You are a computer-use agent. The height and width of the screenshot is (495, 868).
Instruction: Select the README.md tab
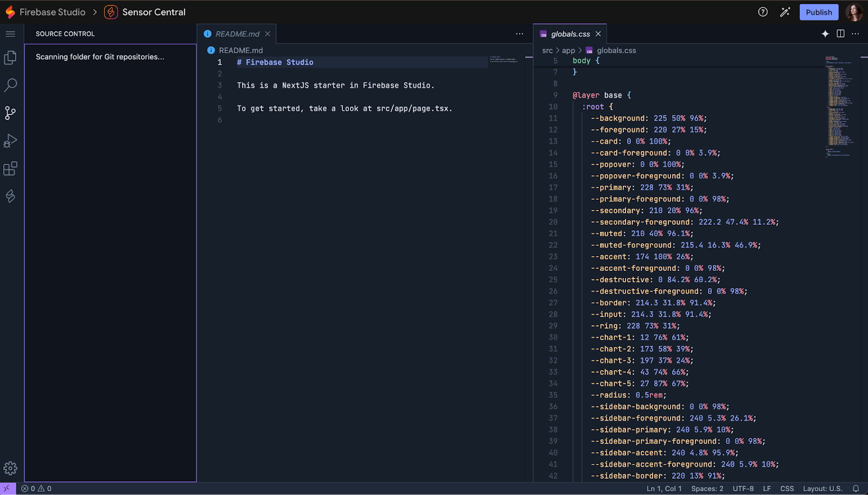click(x=237, y=34)
